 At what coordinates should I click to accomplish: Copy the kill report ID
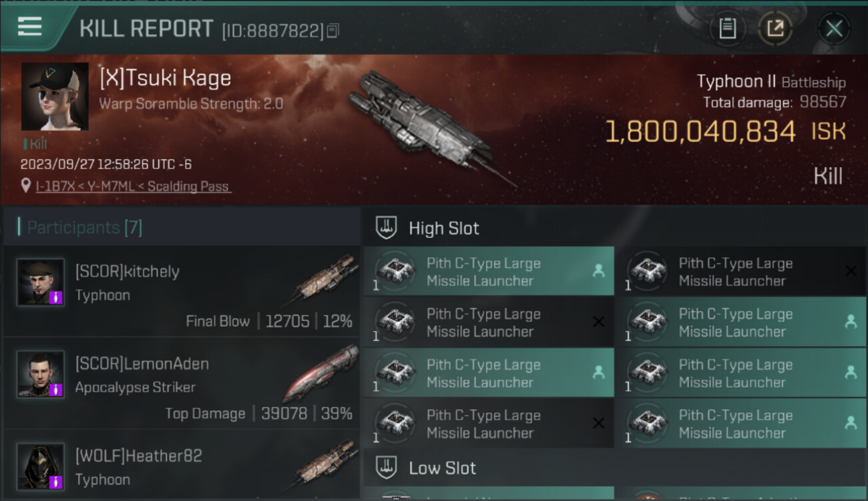click(x=333, y=30)
